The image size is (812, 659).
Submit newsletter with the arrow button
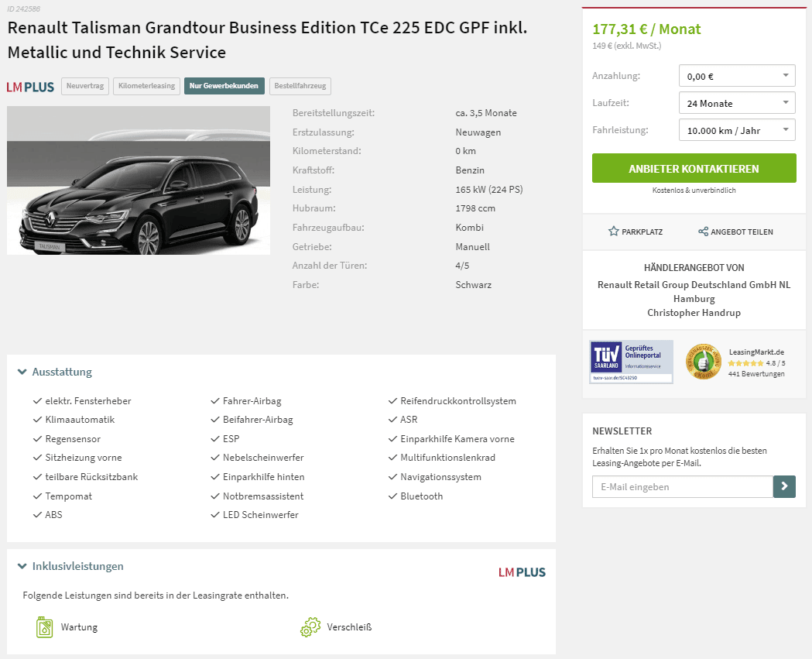[784, 486]
